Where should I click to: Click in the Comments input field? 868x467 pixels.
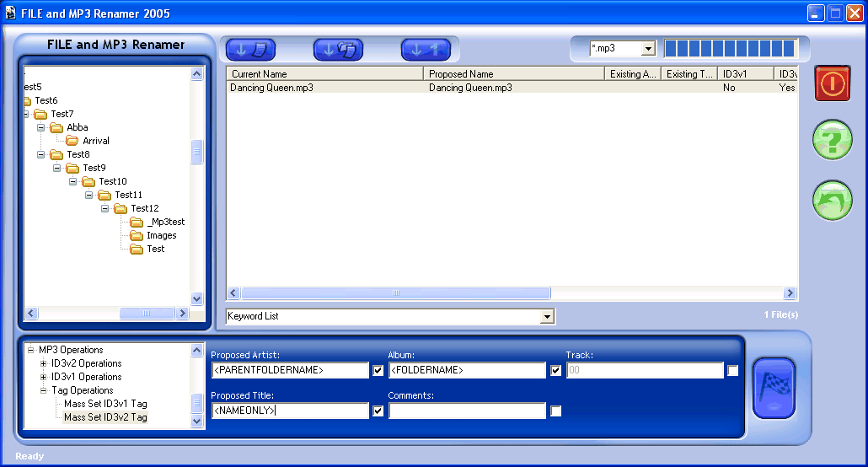pyautogui.click(x=467, y=411)
